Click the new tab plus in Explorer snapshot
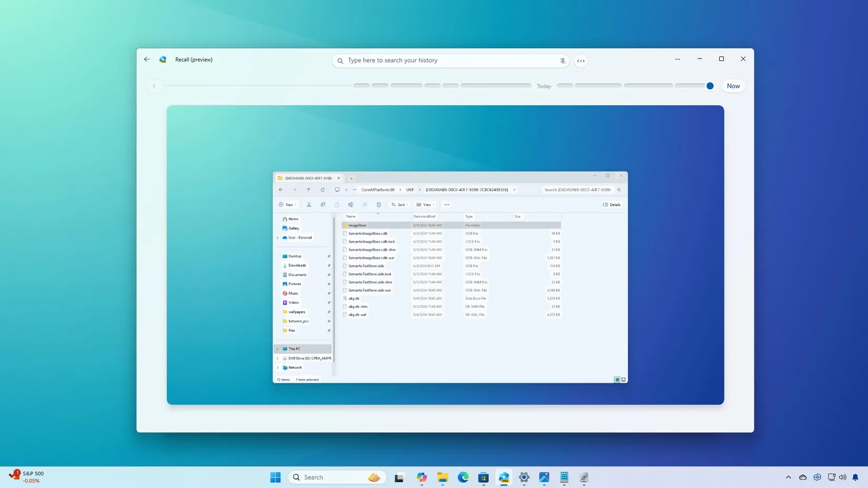The image size is (868, 488). pos(351,178)
